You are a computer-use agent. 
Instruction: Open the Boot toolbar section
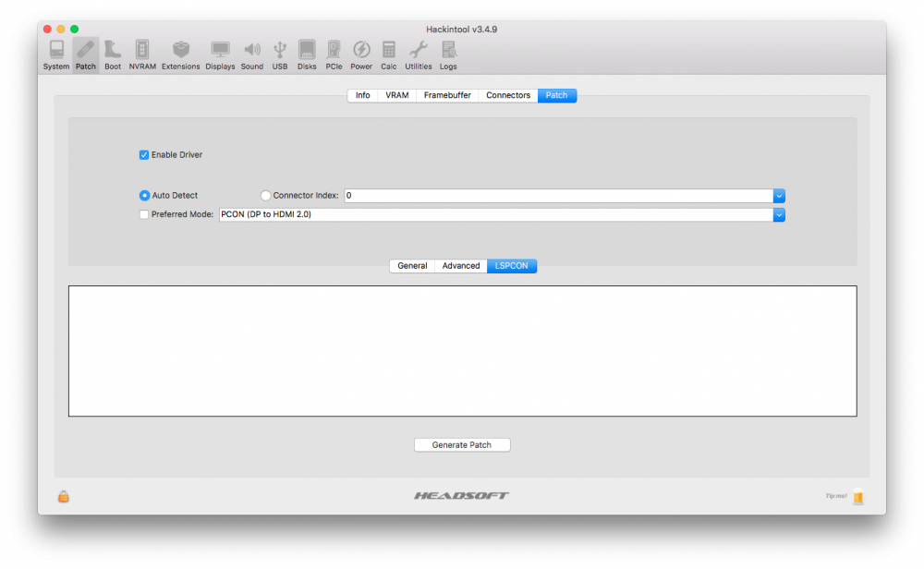coord(113,55)
